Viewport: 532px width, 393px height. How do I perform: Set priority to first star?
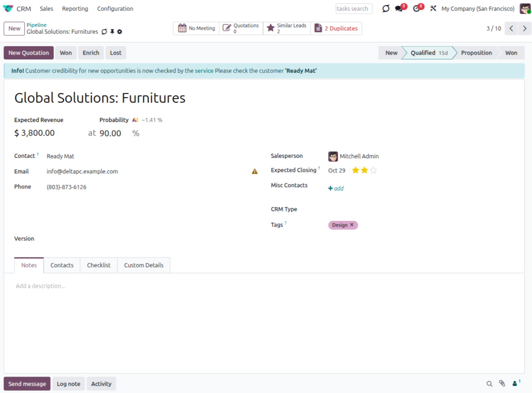coord(355,170)
